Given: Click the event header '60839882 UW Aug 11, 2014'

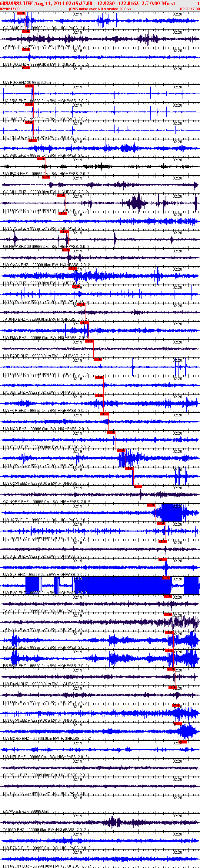Looking at the screenshot, I should 33,3.
